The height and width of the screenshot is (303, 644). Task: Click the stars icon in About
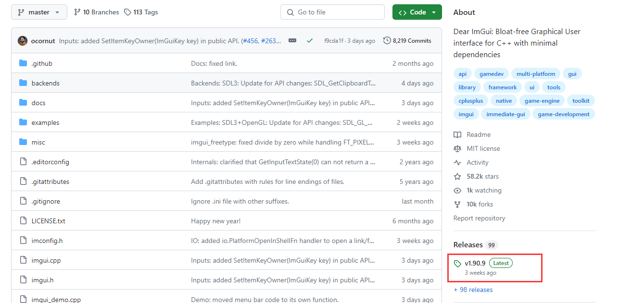tap(457, 176)
